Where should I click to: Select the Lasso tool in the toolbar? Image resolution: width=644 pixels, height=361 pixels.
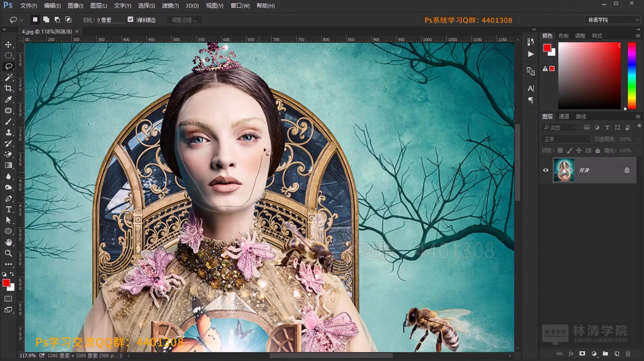(8, 67)
